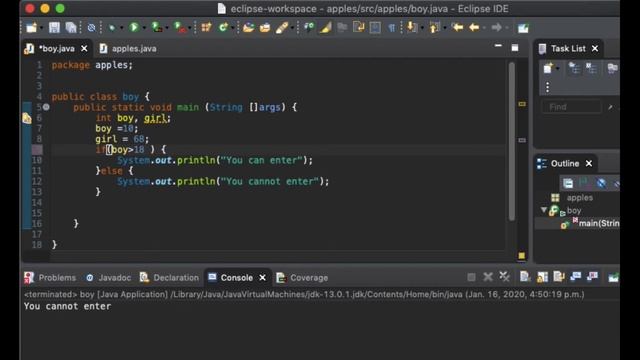Collapse the boy class in Outline

tap(544, 210)
